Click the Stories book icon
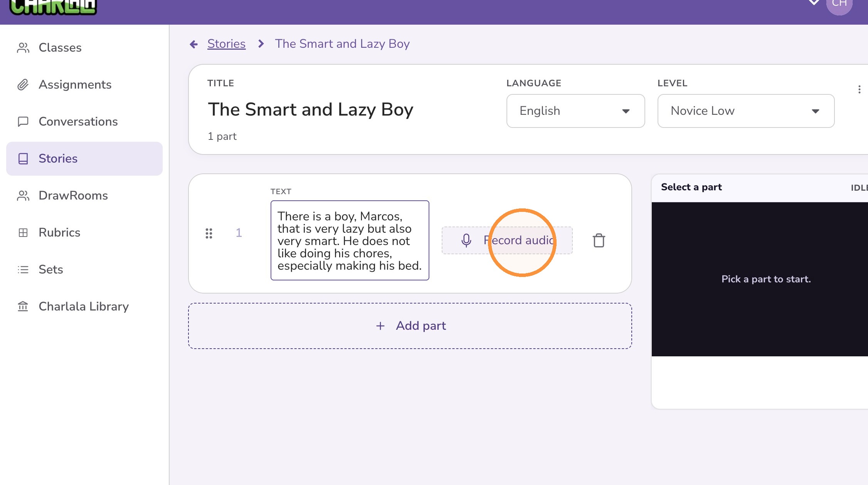The width and height of the screenshot is (868, 485). point(23,159)
